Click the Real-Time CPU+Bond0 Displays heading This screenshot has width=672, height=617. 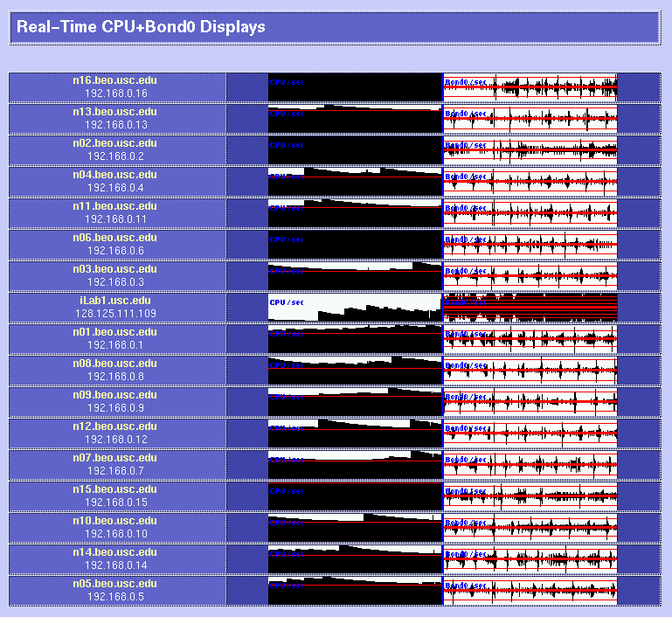click(x=141, y=27)
